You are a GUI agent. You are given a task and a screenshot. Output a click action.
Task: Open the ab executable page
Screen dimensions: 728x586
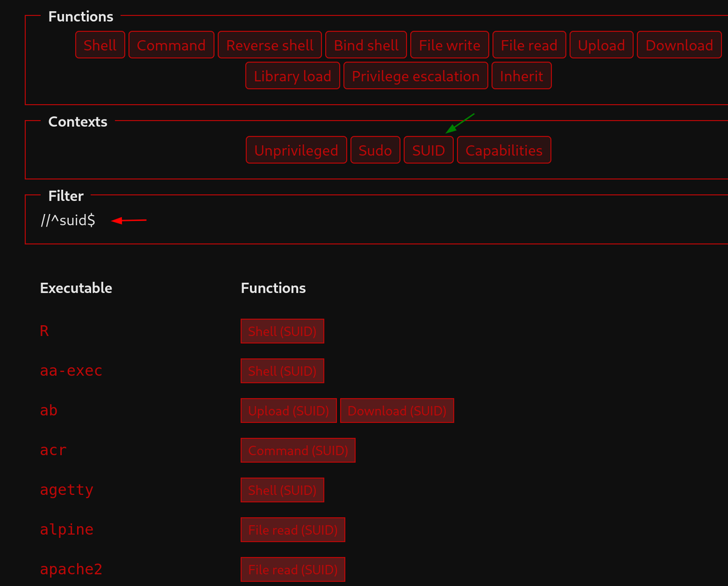49,411
